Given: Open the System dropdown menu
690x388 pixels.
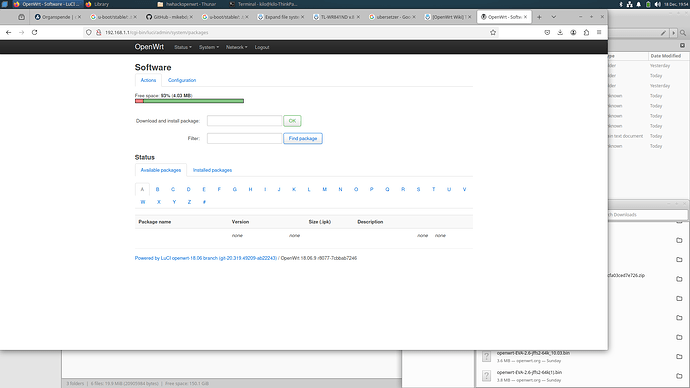Looking at the screenshot, I should click(x=209, y=47).
